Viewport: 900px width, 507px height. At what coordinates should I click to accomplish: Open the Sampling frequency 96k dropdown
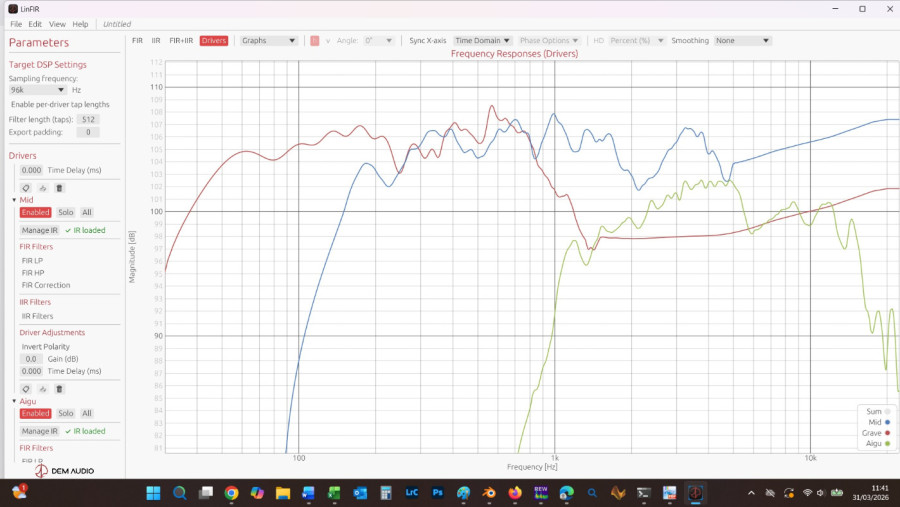(37, 90)
